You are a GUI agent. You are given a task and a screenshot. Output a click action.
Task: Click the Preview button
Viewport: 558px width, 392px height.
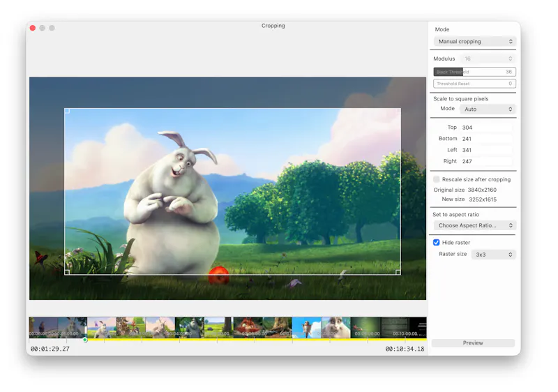tap(473, 343)
